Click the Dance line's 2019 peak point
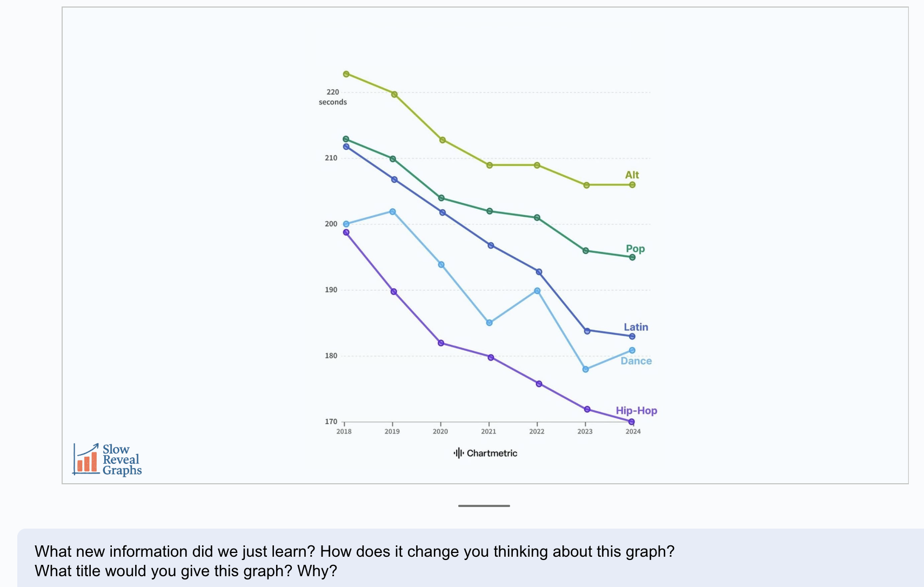Image resolution: width=924 pixels, height=587 pixels. click(393, 212)
